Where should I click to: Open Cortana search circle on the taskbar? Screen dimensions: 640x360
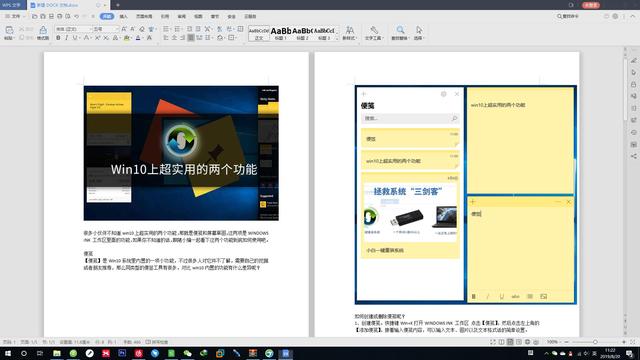(x=24, y=353)
